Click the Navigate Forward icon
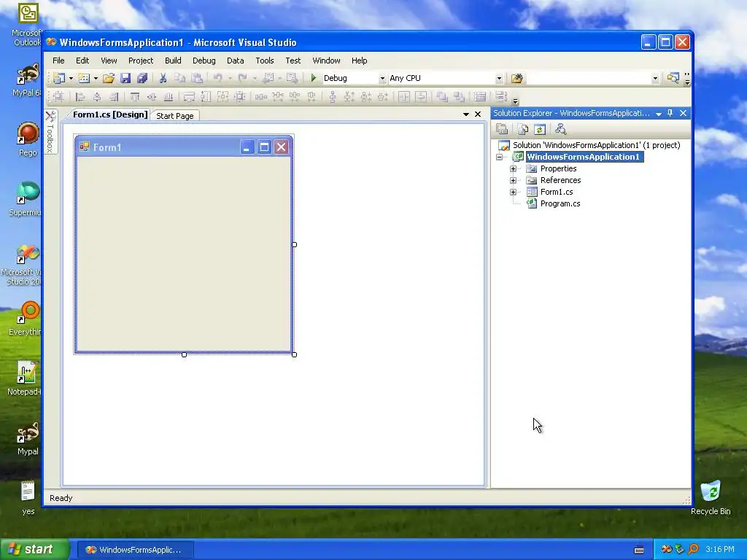Image resolution: width=747 pixels, height=560 pixels. coord(292,78)
